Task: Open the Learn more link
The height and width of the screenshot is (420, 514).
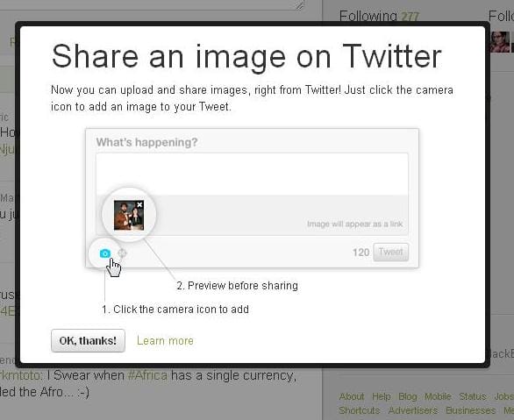Action: pos(165,341)
